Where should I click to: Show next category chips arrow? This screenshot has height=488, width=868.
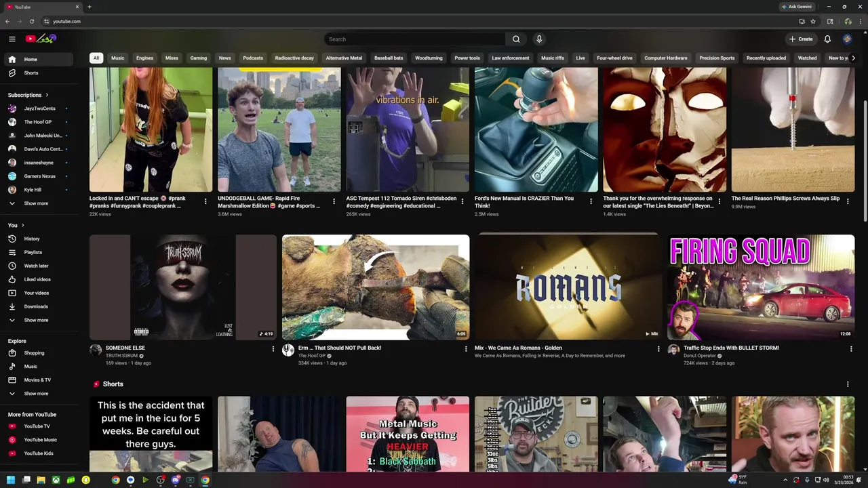click(853, 58)
